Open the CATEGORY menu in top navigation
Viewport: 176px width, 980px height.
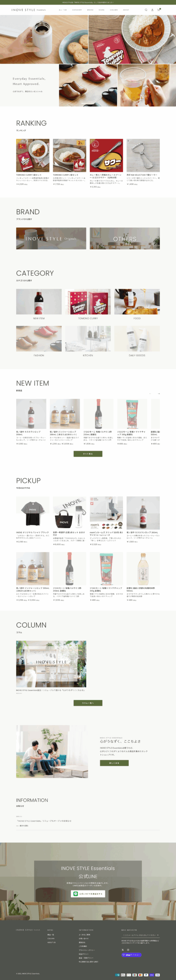click(77, 10)
